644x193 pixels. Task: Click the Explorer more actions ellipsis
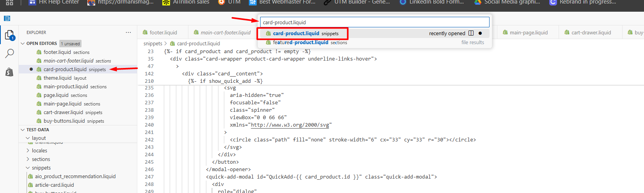point(128,32)
